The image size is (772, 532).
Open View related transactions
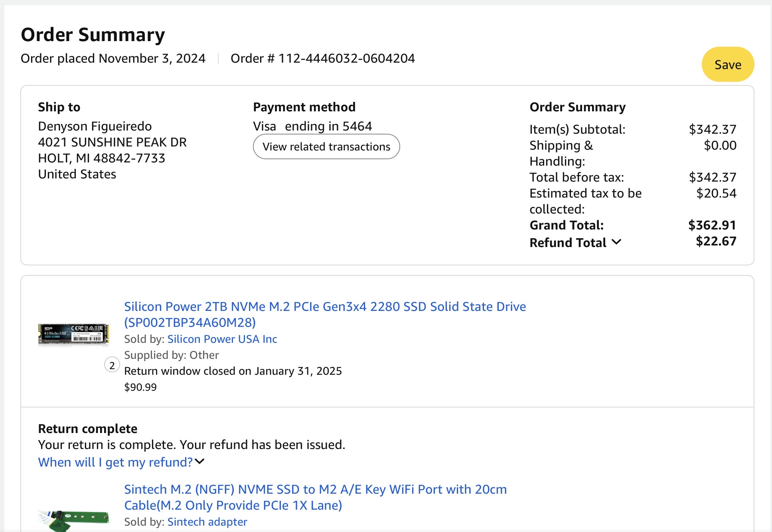pos(326,147)
